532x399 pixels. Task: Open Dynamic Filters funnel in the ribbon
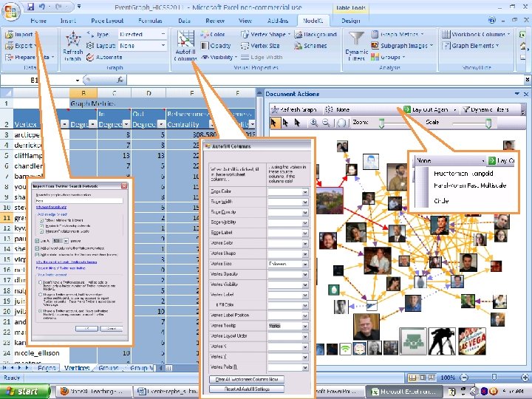click(x=357, y=46)
